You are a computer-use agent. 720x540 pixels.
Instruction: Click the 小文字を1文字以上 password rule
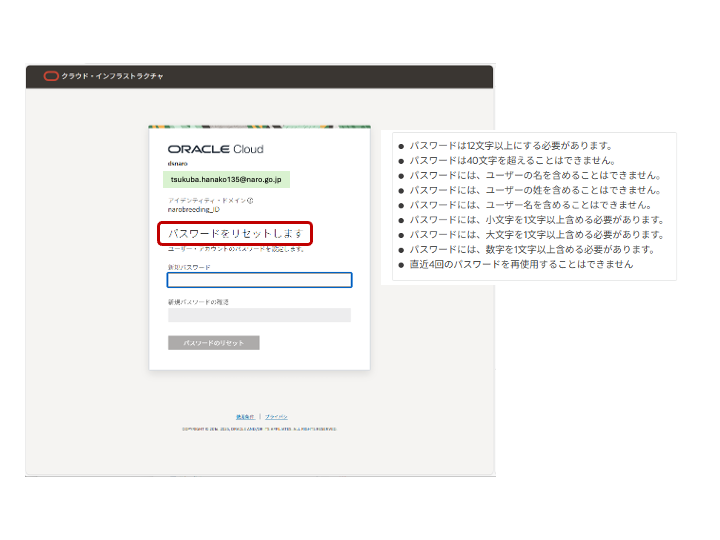(537, 219)
